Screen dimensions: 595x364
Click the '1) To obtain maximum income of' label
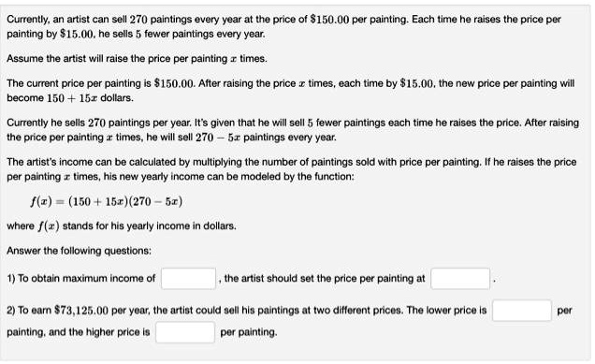[x=81, y=279]
